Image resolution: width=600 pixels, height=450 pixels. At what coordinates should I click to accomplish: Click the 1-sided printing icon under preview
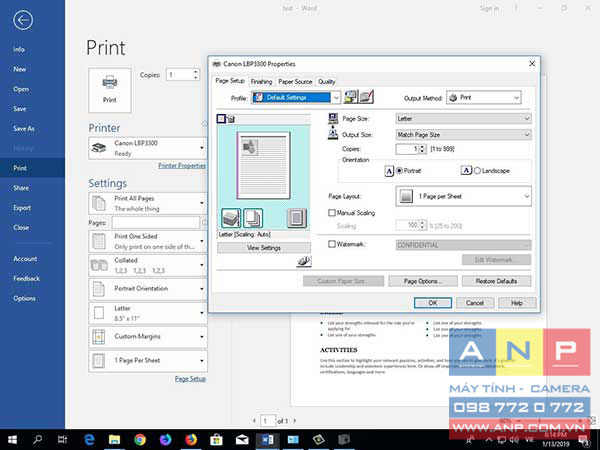pyautogui.click(x=231, y=218)
